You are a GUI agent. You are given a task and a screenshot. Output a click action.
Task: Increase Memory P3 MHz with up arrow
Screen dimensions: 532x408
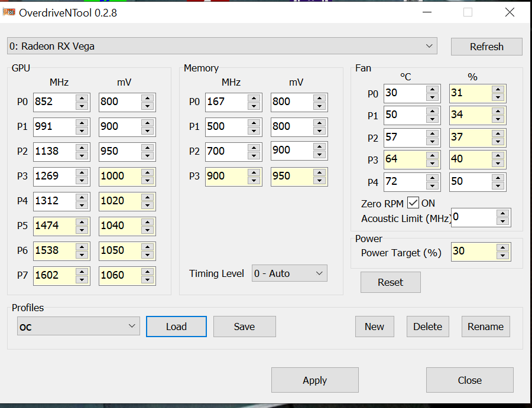point(254,172)
